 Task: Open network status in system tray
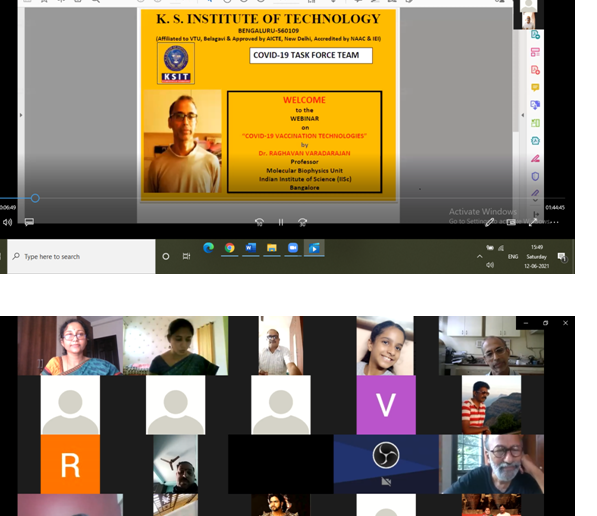[501, 248]
